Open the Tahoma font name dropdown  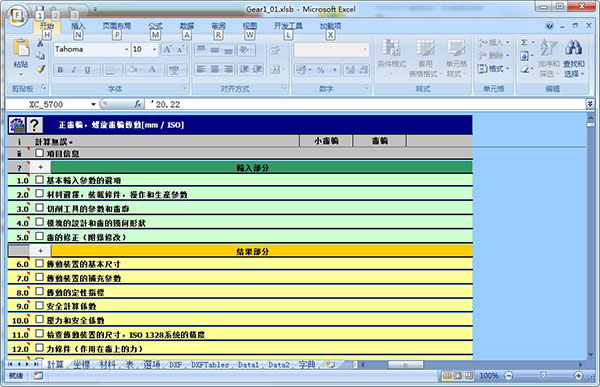click(126, 49)
